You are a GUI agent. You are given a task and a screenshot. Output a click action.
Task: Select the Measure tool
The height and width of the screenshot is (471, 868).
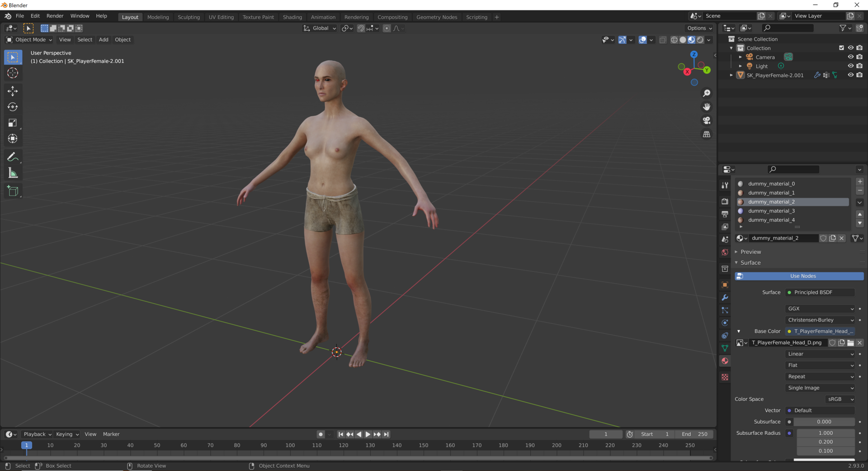pos(13,173)
